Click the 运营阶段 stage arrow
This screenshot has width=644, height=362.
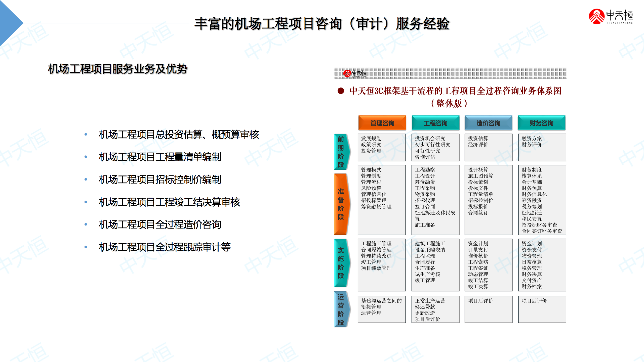[342, 309]
